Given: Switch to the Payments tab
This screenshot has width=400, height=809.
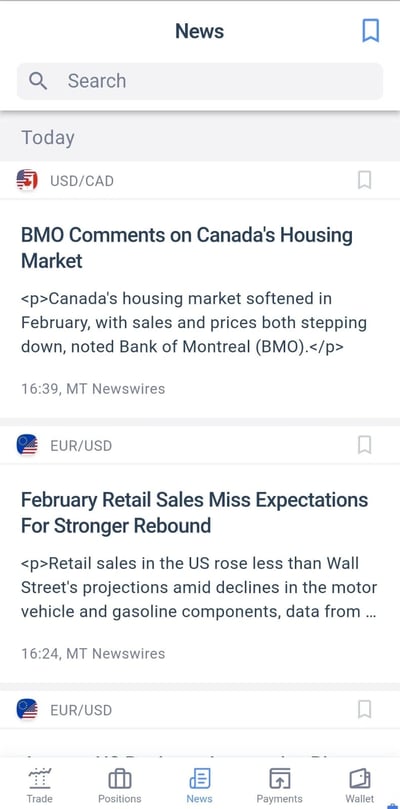Looking at the screenshot, I should click(279, 785).
